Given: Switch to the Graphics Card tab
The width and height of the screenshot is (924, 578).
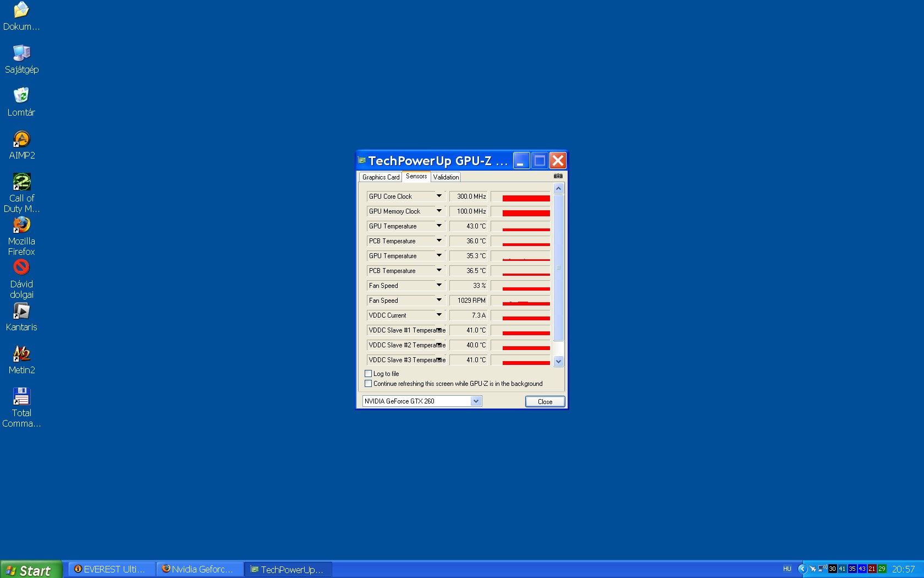Looking at the screenshot, I should [381, 177].
